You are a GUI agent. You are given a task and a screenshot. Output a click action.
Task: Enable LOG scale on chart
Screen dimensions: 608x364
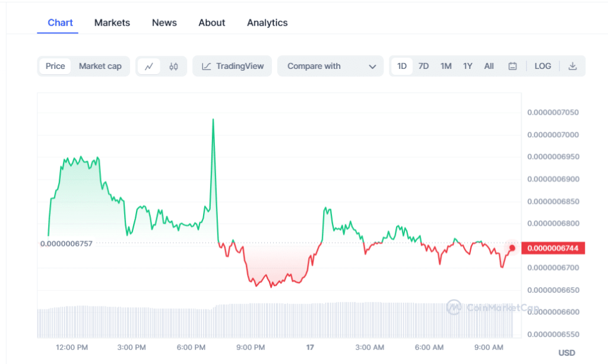pos(543,67)
